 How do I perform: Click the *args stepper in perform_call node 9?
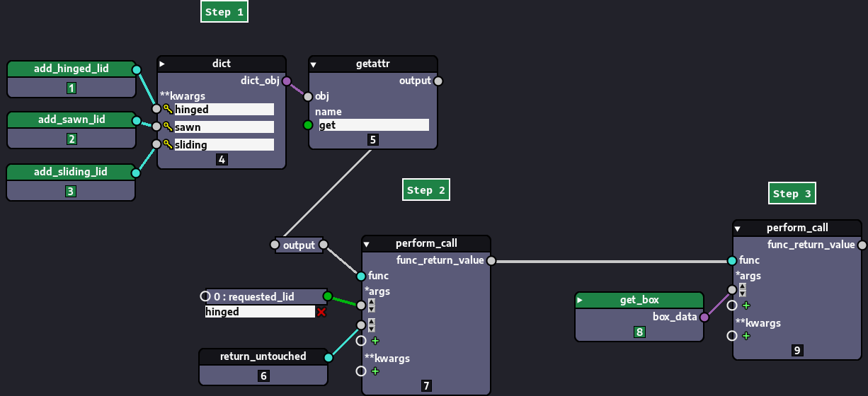click(742, 290)
